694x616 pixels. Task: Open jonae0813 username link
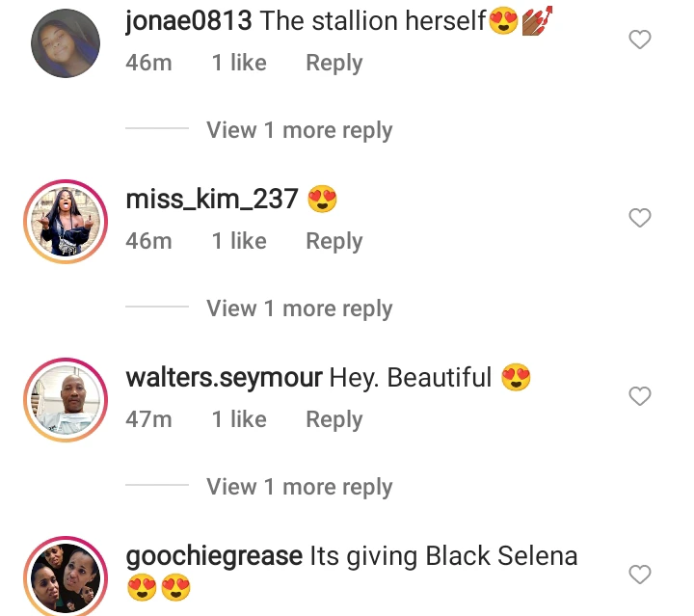(189, 21)
